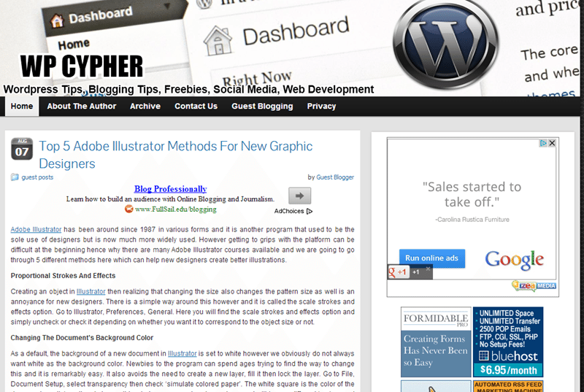Open the guest posts category link

tap(37, 177)
